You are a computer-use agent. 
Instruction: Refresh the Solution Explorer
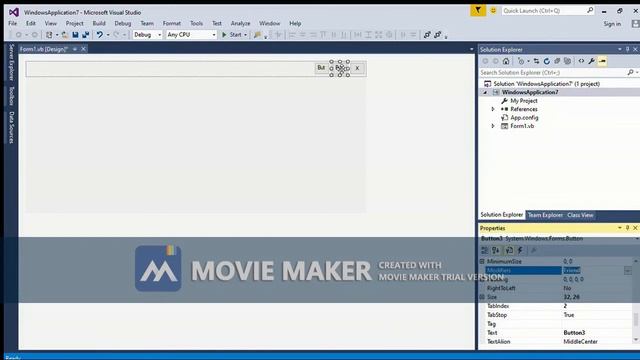click(547, 61)
